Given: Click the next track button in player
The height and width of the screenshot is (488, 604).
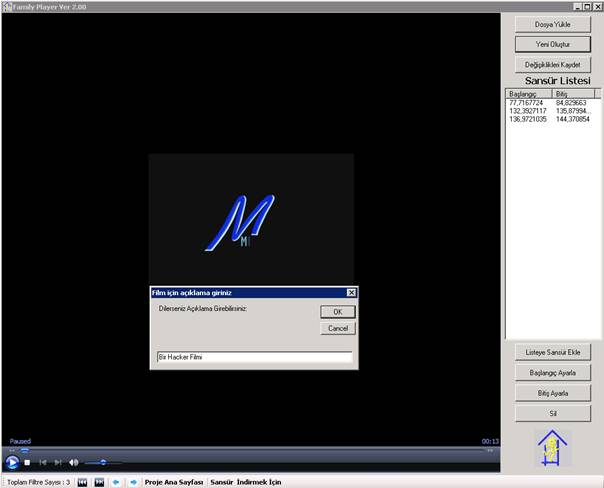Looking at the screenshot, I should coord(58,462).
